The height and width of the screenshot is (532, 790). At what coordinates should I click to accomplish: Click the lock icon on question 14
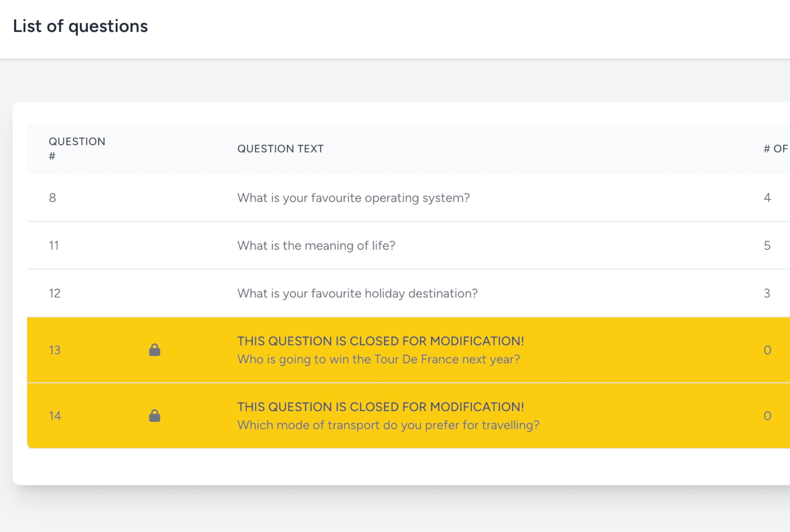(x=154, y=416)
